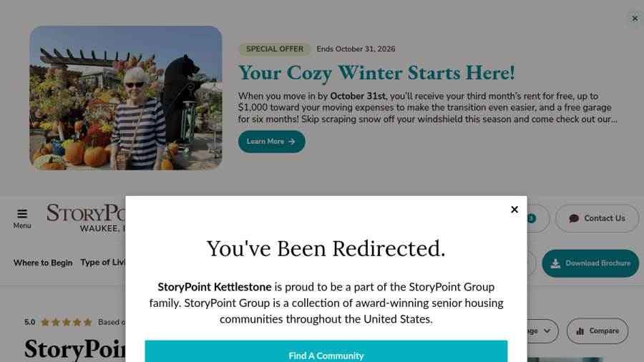The height and width of the screenshot is (362, 644).
Task: Click the Download Brochure button
Action: pos(590,263)
